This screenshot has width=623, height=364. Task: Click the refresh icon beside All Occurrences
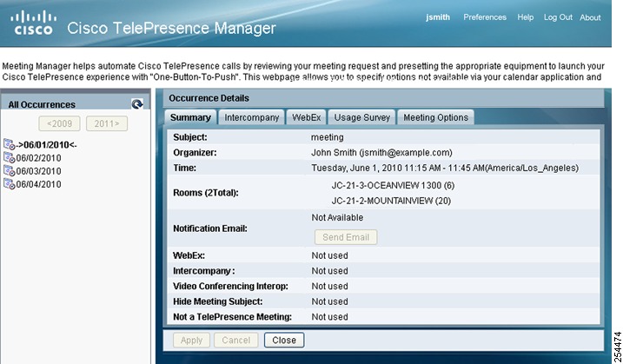click(137, 104)
